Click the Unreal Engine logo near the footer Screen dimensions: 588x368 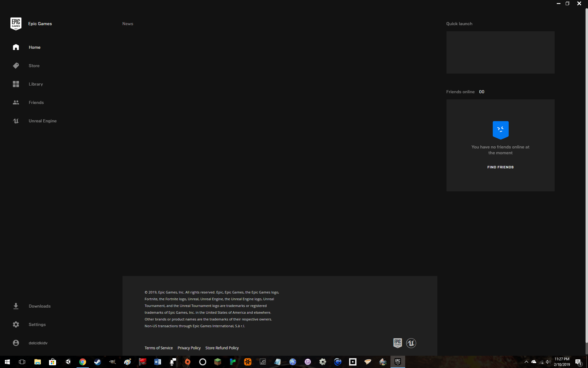click(x=411, y=343)
